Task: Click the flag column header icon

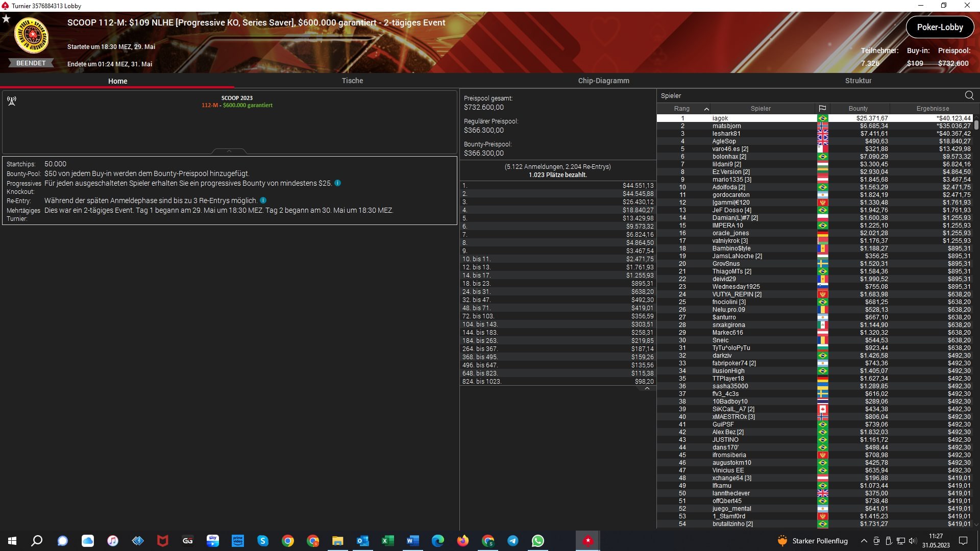Action: [822, 109]
